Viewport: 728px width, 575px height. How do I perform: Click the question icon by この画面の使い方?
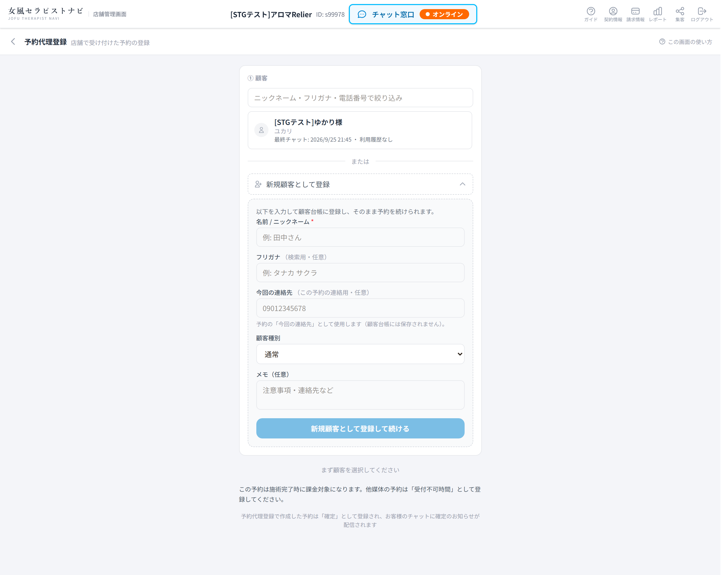662,42
